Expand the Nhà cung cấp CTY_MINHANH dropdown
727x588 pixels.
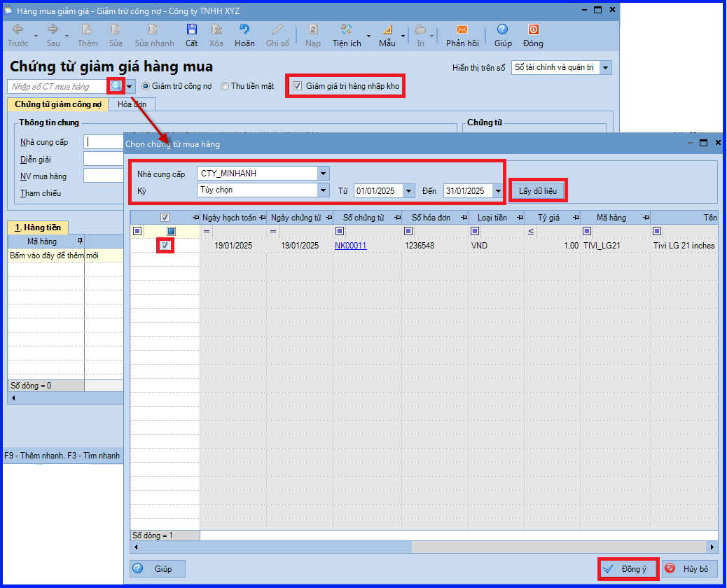[322, 173]
